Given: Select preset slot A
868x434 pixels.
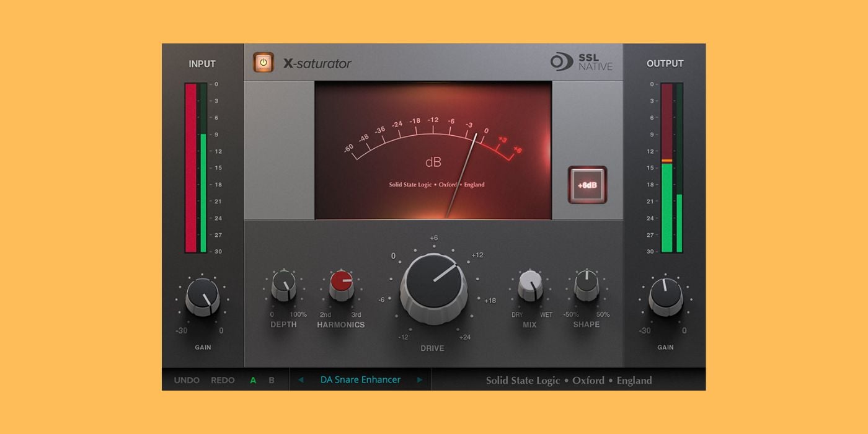Looking at the screenshot, I should point(253,380).
